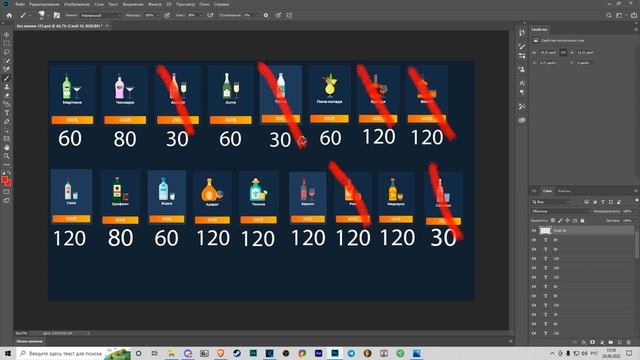
Task: Open the brush opacity slider dropdown
Action: (157, 15)
